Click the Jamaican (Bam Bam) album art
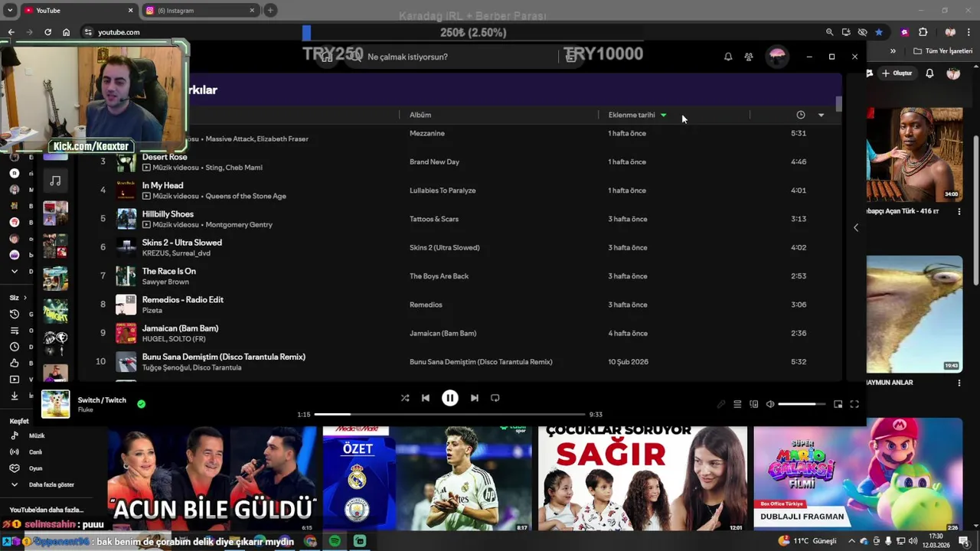 (126, 333)
